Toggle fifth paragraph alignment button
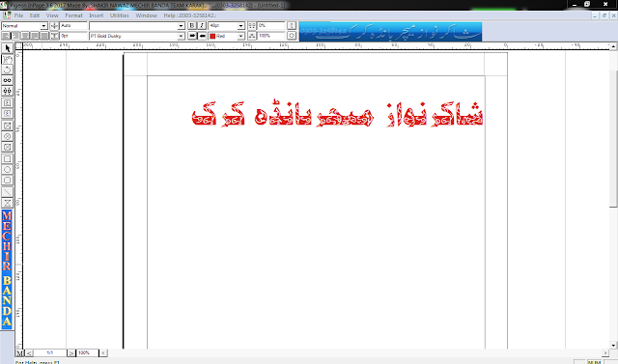Screen dimensions: 618x364 [44, 36]
